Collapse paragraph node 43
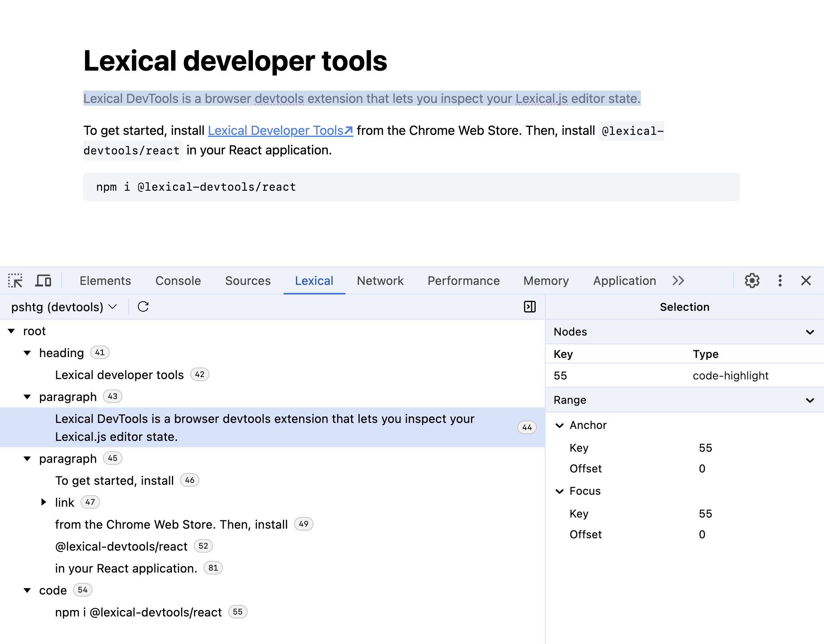Screen dimensions: 824x644 pos(28,397)
